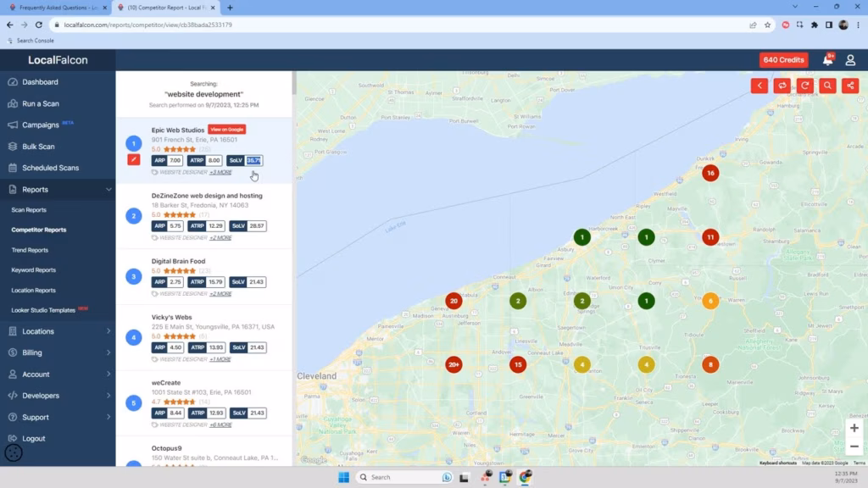Zoom in using the map plus control
Viewport: 868px width, 488px height.
pos(854,429)
